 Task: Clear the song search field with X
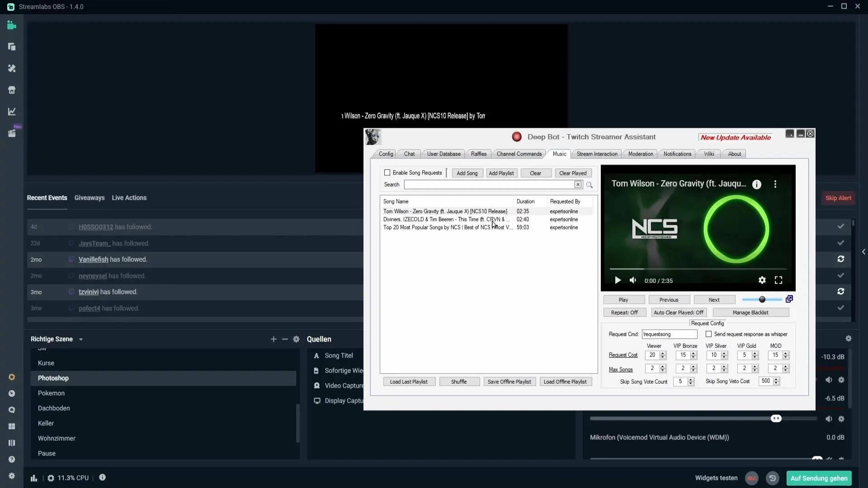click(578, 184)
